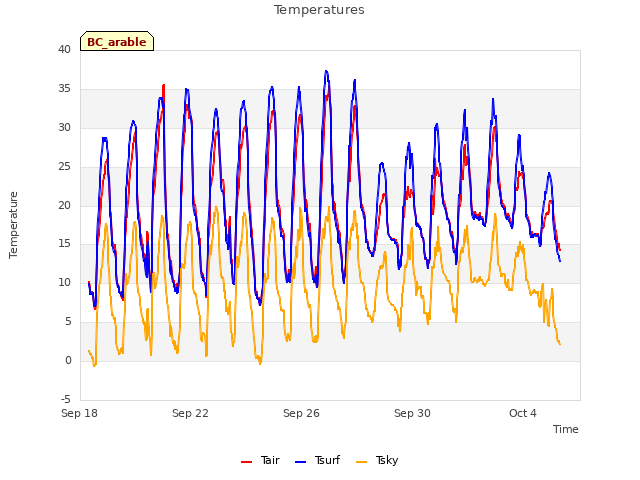Screen dimensions: 640x480
Task: Click the 40 y-axis tick label
Action: (x=64, y=50)
